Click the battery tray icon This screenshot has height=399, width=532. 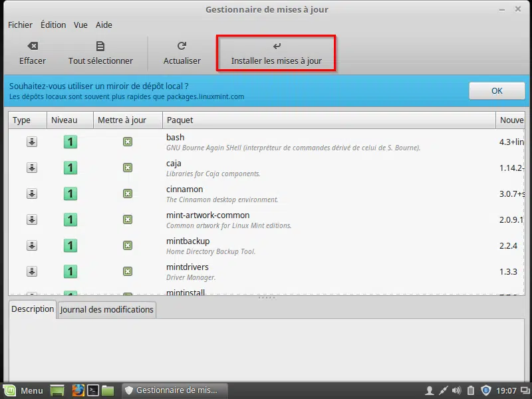[x=471, y=391]
